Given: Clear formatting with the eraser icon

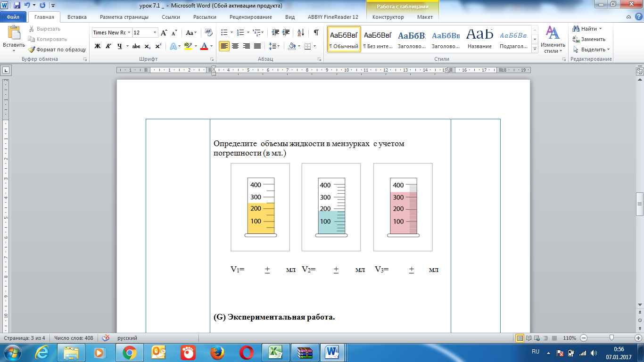Looking at the screenshot, I should tap(208, 33).
